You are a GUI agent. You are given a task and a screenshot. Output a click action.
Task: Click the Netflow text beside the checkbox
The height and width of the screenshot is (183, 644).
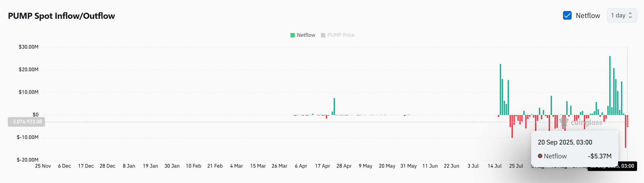click(x=588, y=16)
